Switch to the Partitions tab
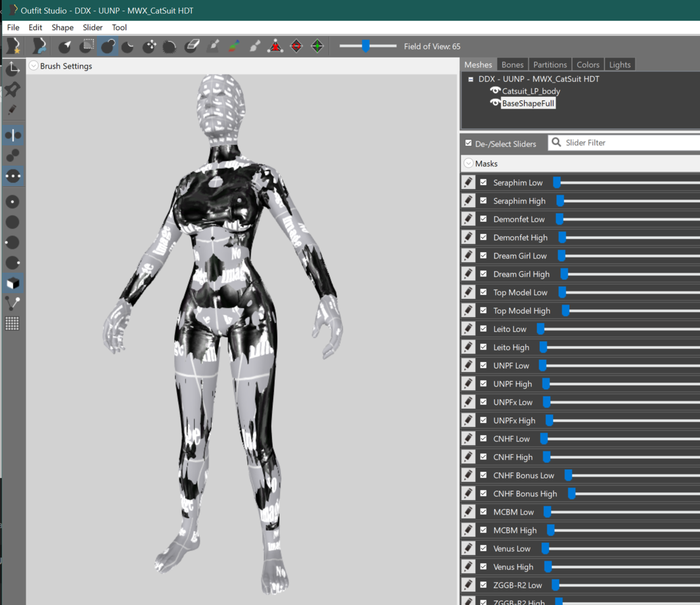700x605 pixels. point(550,64)
